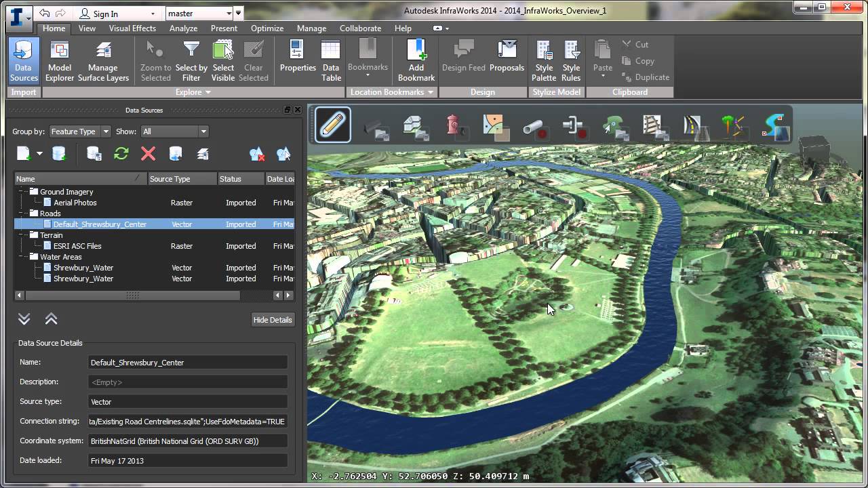
Task: Click Select Visible tool
Action: click(223, 61)
